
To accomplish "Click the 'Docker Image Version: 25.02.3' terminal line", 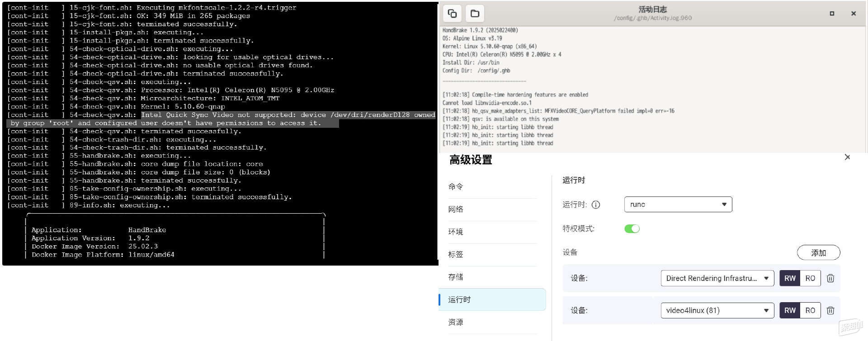I will point(94,246).
